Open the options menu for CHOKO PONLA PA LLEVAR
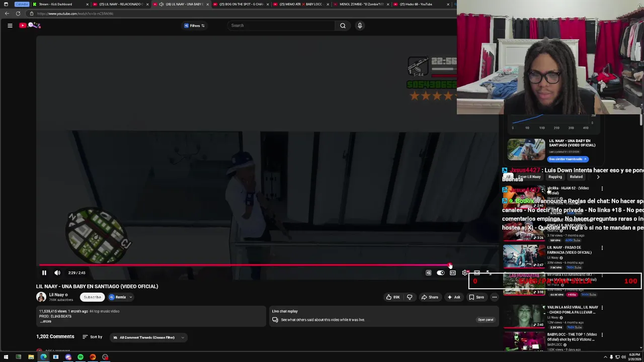The width and height of the screenshot is (644, 362). point(602,307)
